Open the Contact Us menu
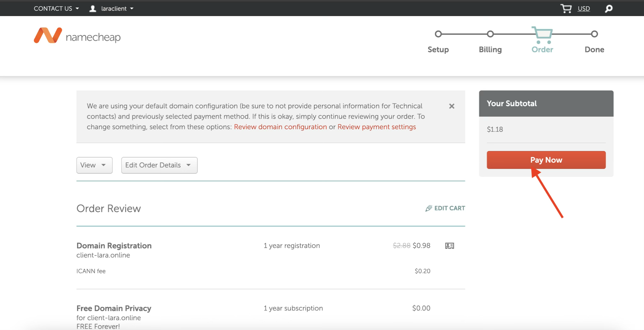644x330 pixels. pyautogui.click(x=56, y=9)
